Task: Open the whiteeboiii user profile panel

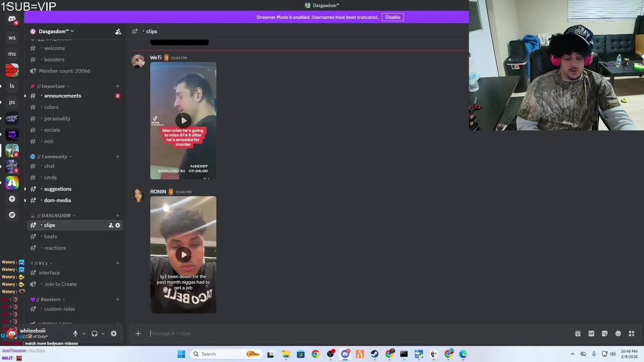Action: (x=38, y=333)
